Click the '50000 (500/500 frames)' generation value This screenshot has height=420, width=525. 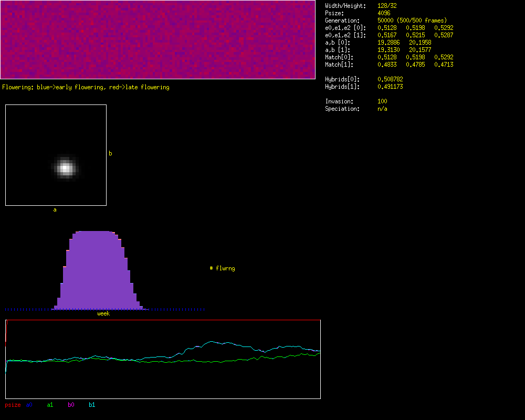412,21
